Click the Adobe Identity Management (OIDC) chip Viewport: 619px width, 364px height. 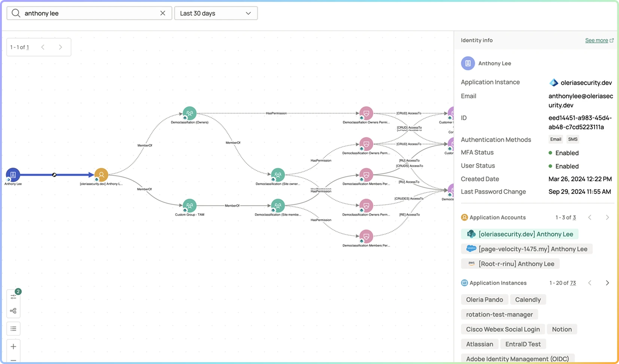[x=518, y=359]
